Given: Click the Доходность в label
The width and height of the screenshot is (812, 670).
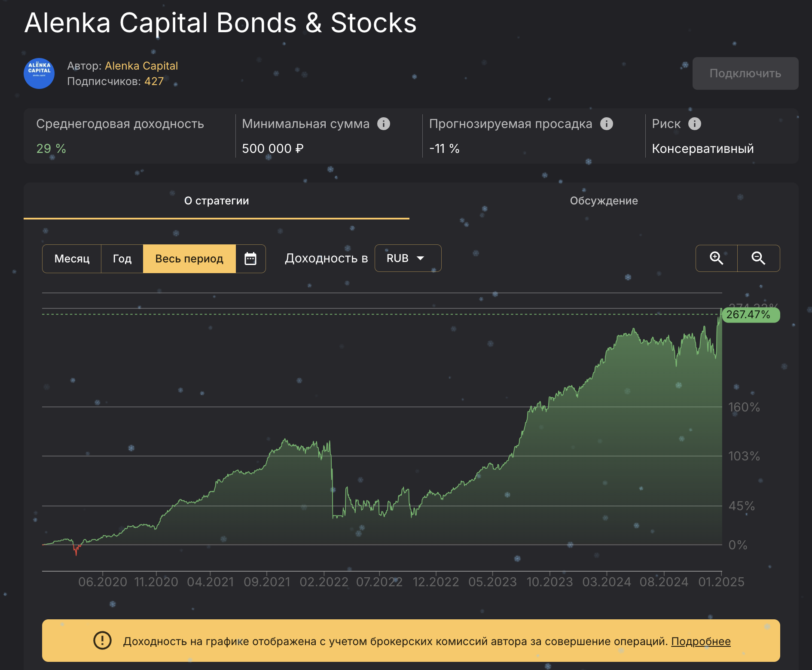Looking at the screenshot, I should point(327,258).
